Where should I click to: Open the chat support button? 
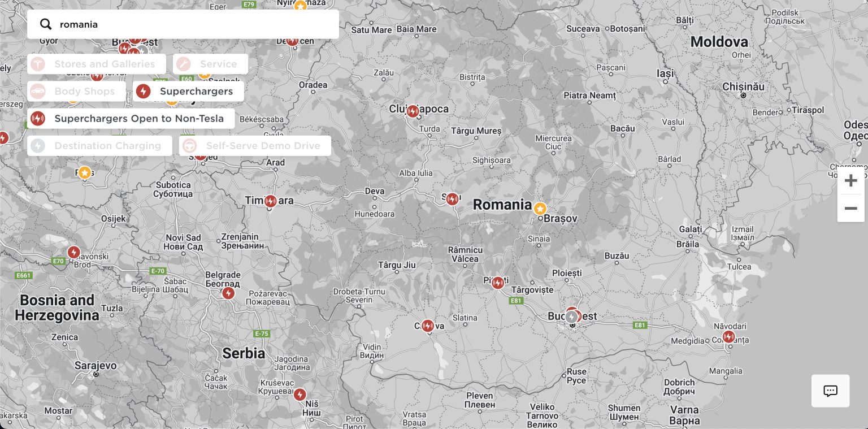pyautogui.click(x=830, y=391)
